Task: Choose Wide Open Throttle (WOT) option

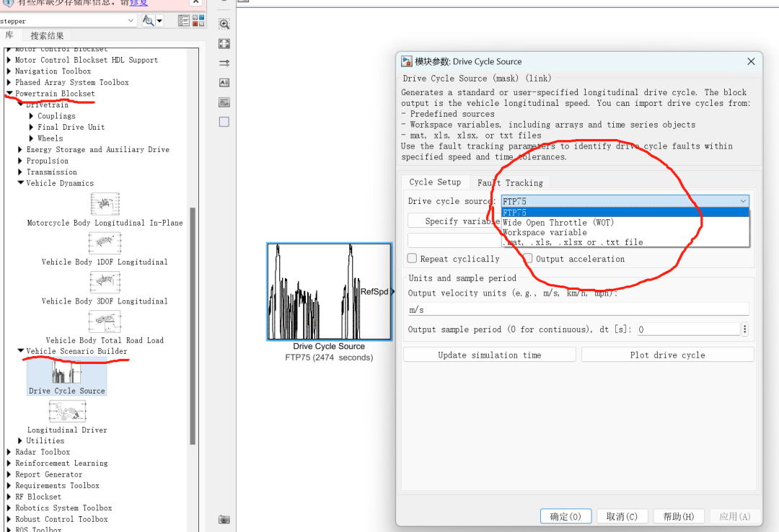Action: point(558,223)
